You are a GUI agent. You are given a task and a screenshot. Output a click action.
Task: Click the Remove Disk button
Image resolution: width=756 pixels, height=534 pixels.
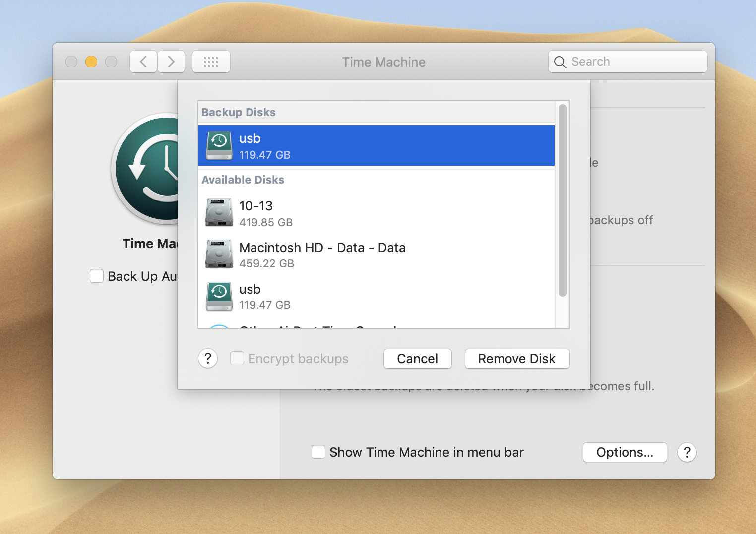pyautogui.click(x=517, y=359)
